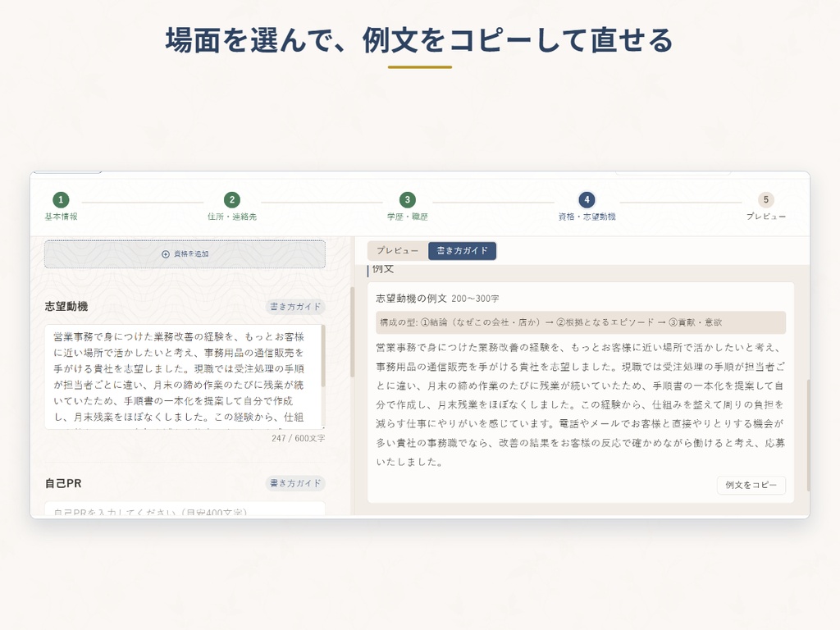Click the 構成の型 hint bar
The width and height of the screenshot is (840, 630).
click(x=581, y=322)
